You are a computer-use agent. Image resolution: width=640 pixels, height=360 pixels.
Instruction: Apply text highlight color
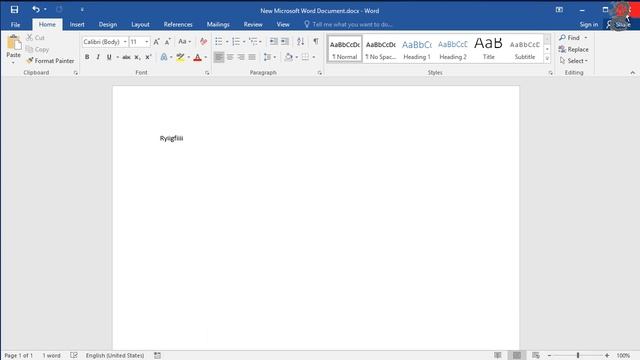[180, 57]
